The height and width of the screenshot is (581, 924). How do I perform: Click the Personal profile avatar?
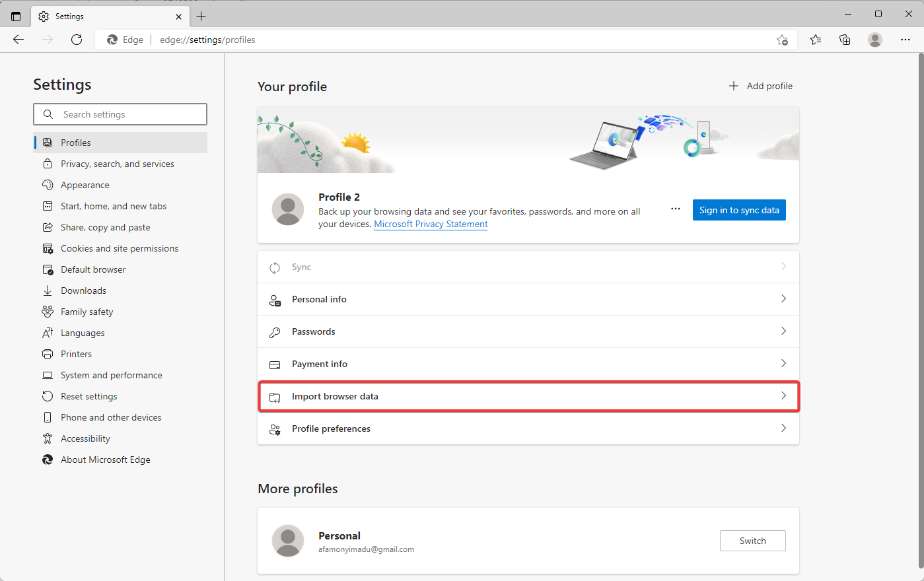[288, 541]
